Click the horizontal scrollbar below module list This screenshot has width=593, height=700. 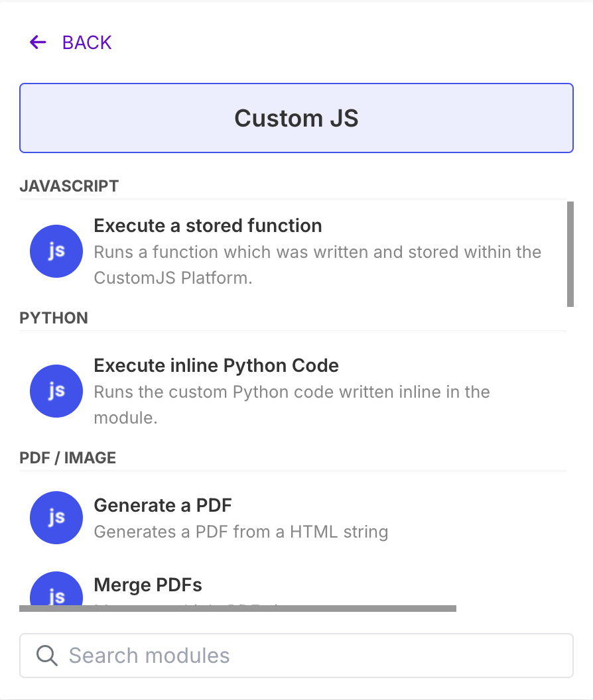237,609
